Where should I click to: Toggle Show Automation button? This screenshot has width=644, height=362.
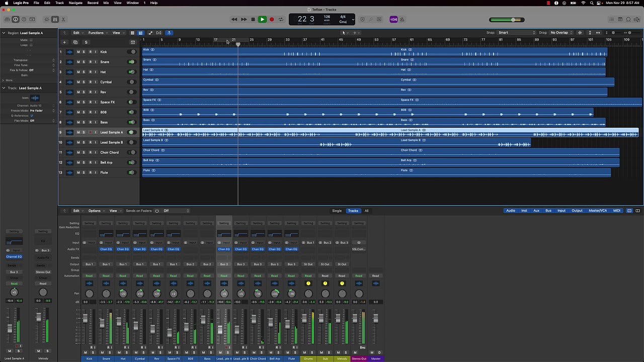150,33
